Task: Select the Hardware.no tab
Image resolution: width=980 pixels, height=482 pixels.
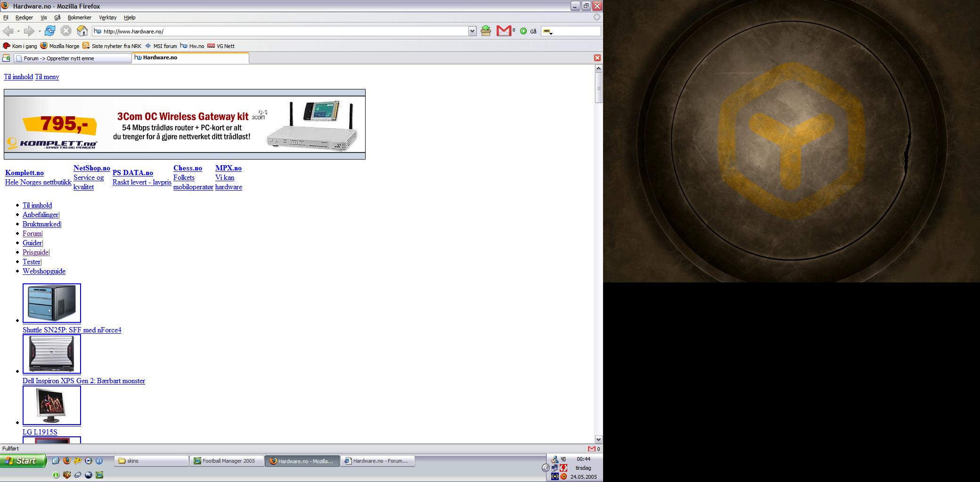Action: [x=190, y=57]
